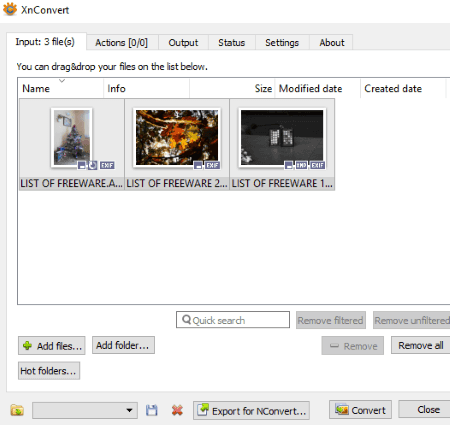Start conversion with the Convert button

(360, 410)
